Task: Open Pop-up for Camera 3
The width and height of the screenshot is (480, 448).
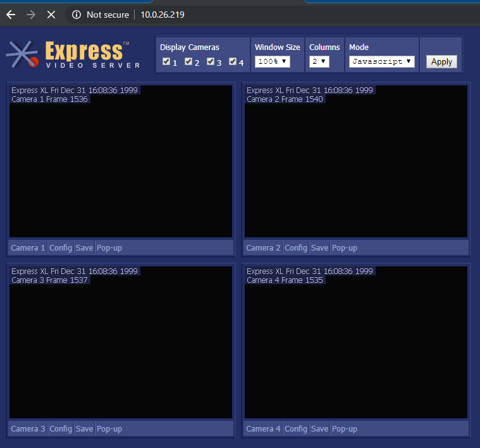Action: [x=109, y=429]
